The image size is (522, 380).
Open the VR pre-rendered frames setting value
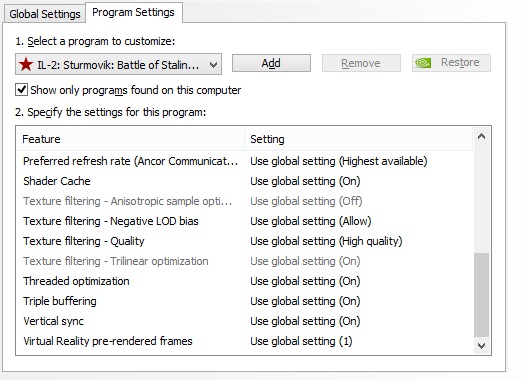pyautogui.click(x=301, y=341)
